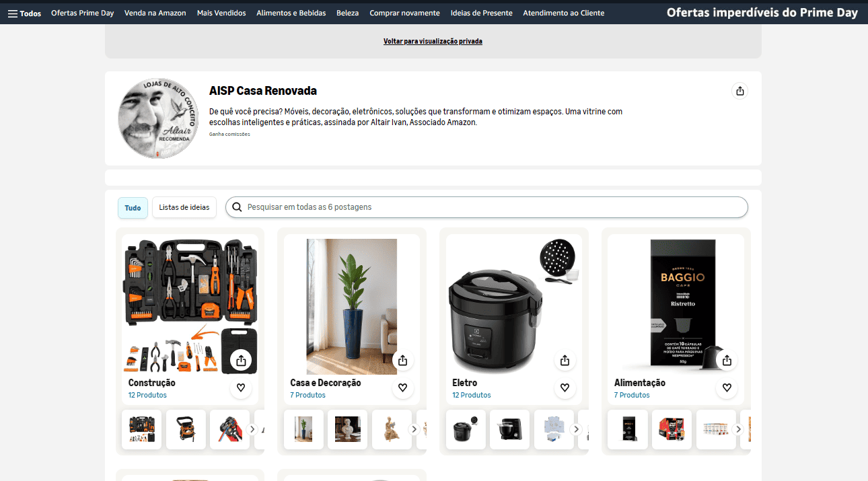Open Ideias de Presente
The width and height of the screenshot is (868, 481).
coord(481,13)
